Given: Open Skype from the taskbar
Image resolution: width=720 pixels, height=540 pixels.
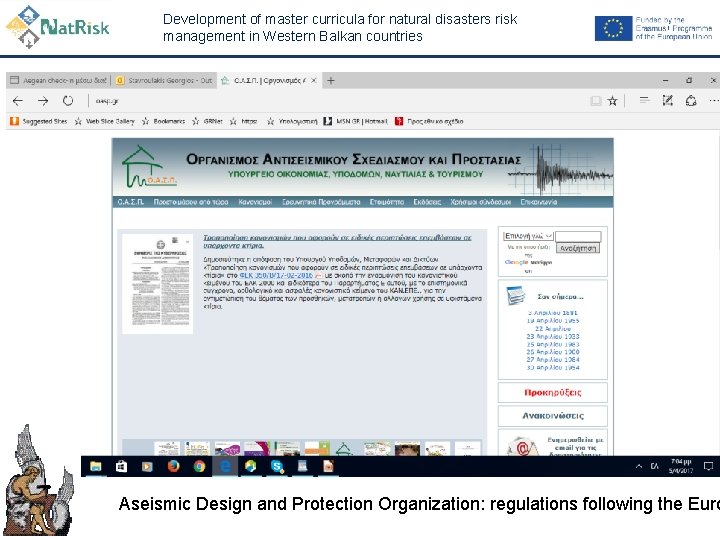Looking at the screenshot, I should point(277,467).
